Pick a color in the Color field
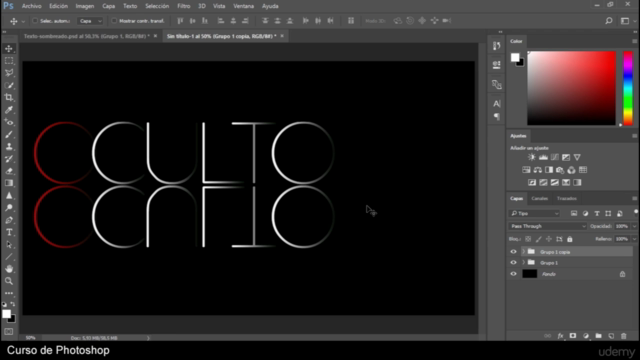This screenshot has height=360, width=640. [x=571, y=88]
